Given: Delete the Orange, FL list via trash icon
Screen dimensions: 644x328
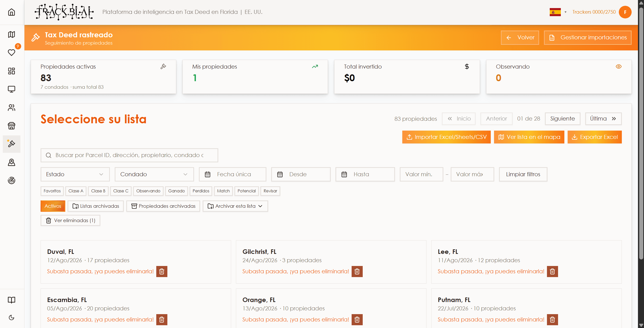Looking at the screenshot, I should coord(357,320).
